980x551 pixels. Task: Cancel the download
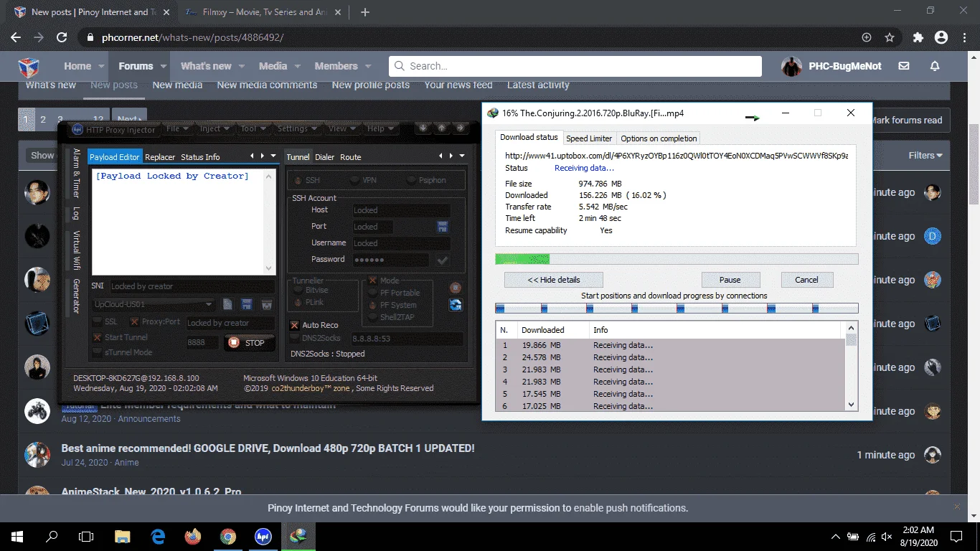tap(806, 280)
